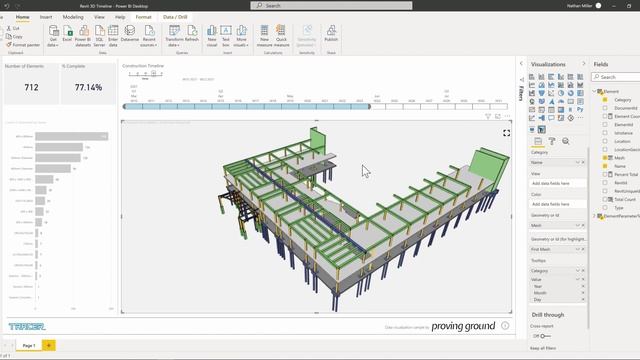
Task: Open dropdown for Name field well
Action: [578, 162]
